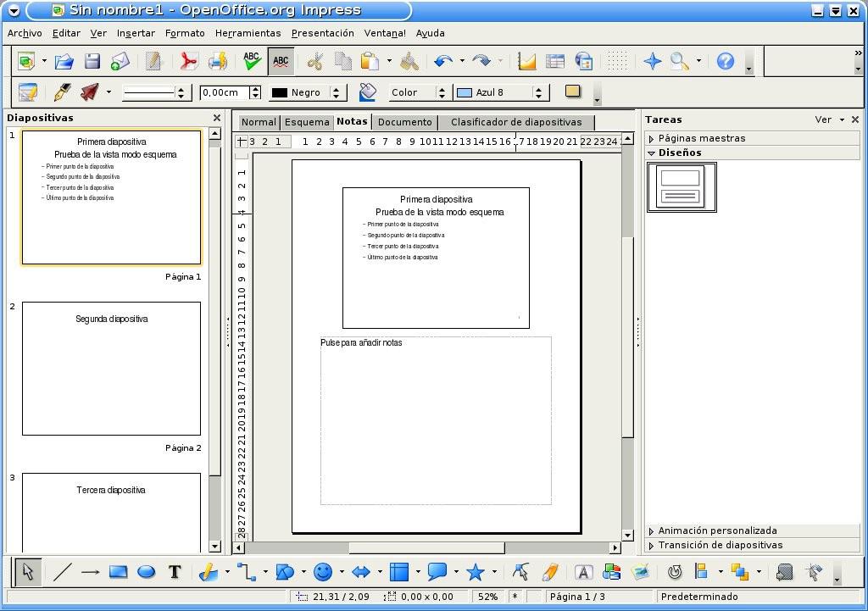Select the Text tool
Image resolution: width=868 pixels, height=611 pixels.
pos(175,572)
